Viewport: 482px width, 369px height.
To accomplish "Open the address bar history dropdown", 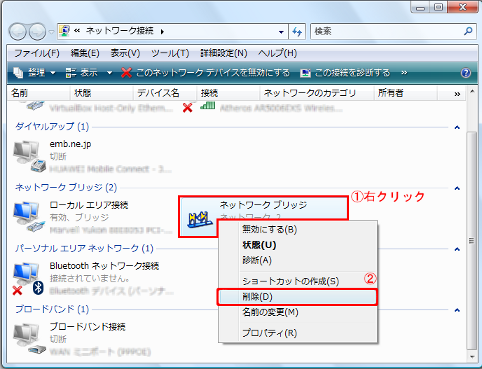I will pos(281,32).
